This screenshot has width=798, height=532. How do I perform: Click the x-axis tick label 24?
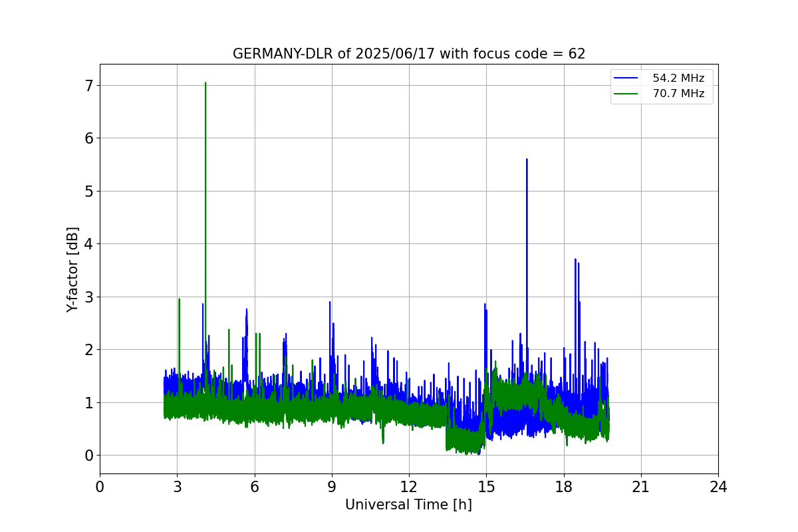click(x=718, y=487)
